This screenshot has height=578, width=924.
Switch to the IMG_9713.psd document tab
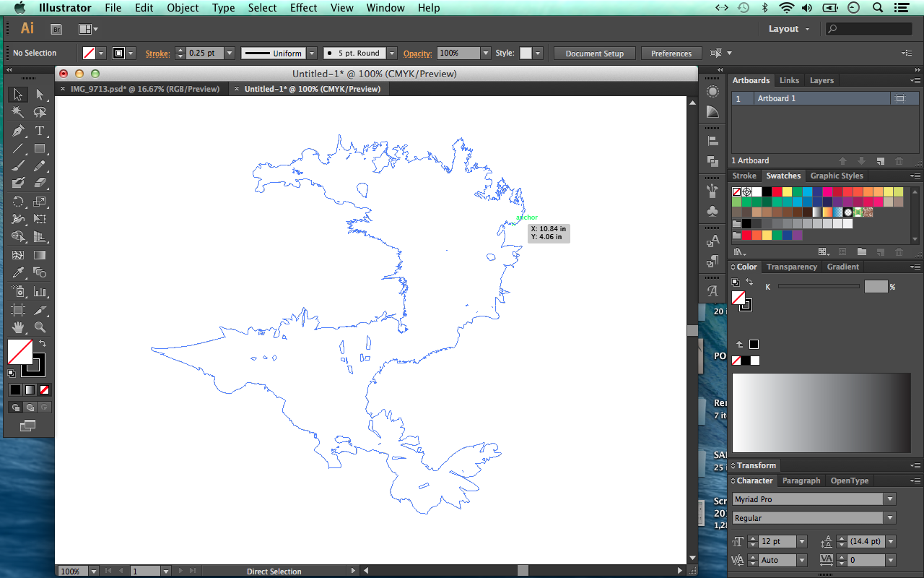144,89
